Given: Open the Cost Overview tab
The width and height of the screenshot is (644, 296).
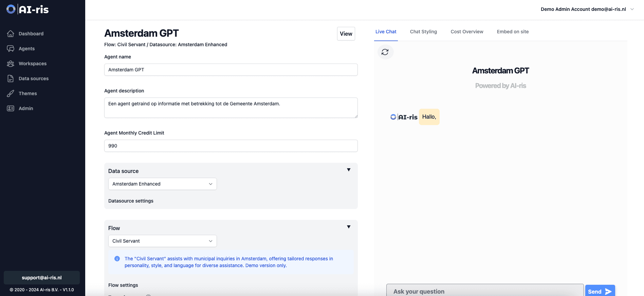Looking at the screenshot, I should pyautogui.click(x=467, y=32).
